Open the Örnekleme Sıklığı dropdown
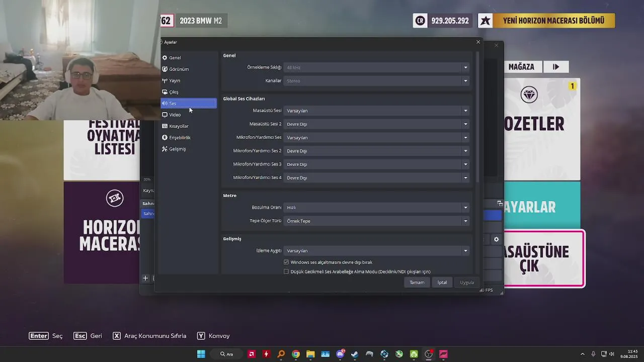The image size is (644, 362). click(376, 67)
